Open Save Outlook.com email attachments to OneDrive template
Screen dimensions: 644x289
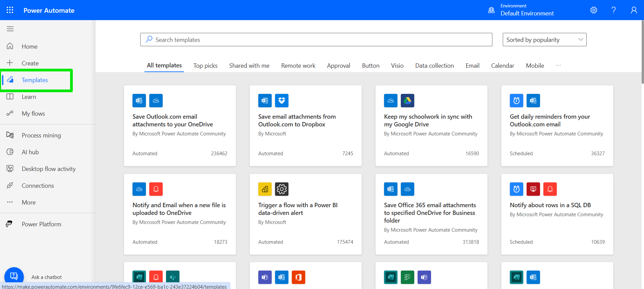pyautogui.click(x=180, y=126)
